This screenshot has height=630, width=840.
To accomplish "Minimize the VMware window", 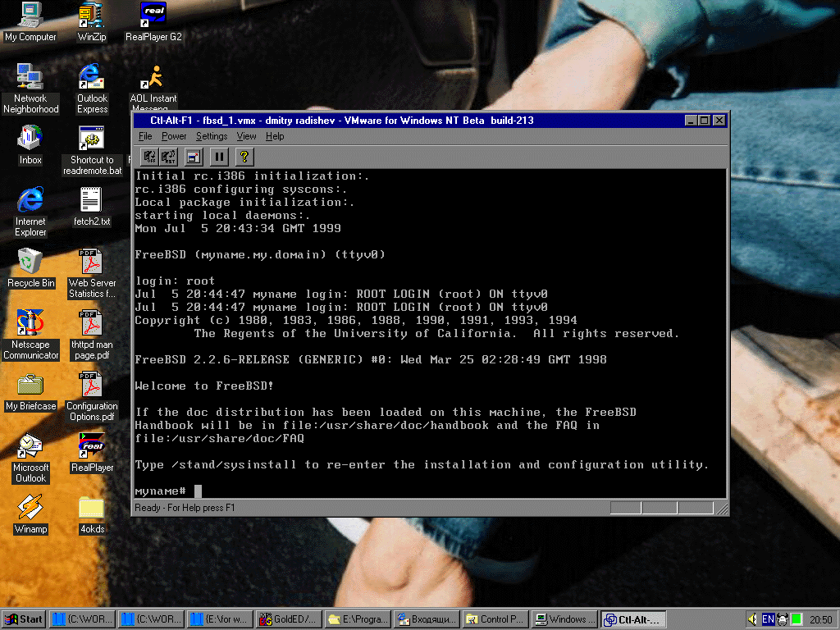I will tap(691, 121).
